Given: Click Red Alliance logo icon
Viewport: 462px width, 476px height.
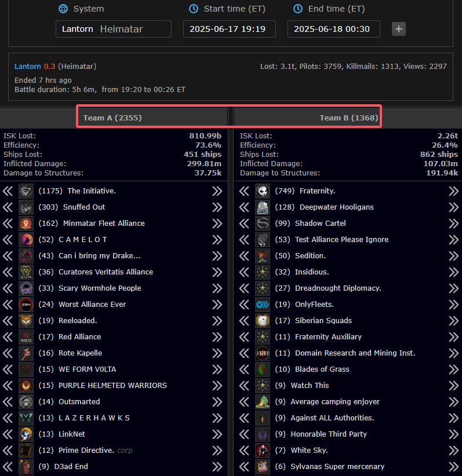Looking at the screenshot, I should pos(26,337).
